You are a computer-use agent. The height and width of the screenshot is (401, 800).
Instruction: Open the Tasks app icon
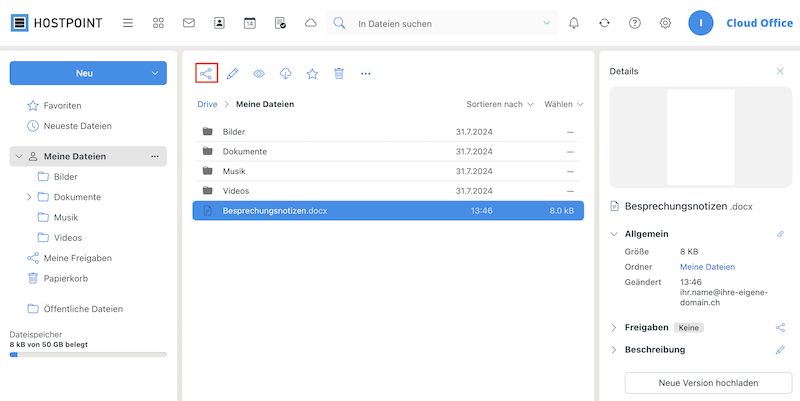(x=280, y=23)
